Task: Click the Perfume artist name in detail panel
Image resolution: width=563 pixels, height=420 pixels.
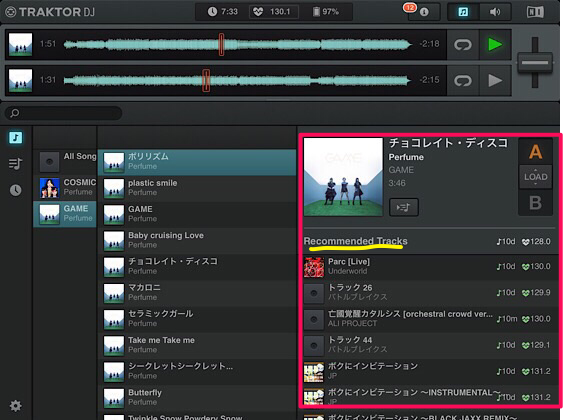Action: click(406, 157)
